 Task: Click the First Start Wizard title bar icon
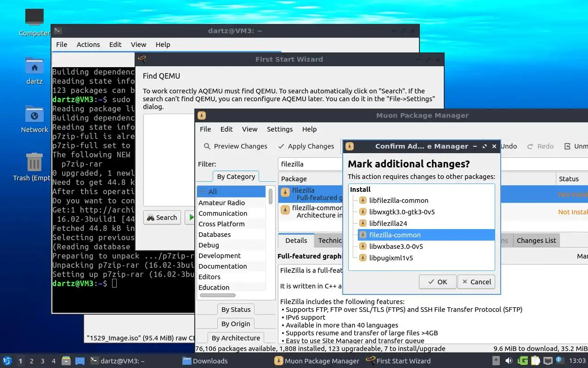pos(142,59)
